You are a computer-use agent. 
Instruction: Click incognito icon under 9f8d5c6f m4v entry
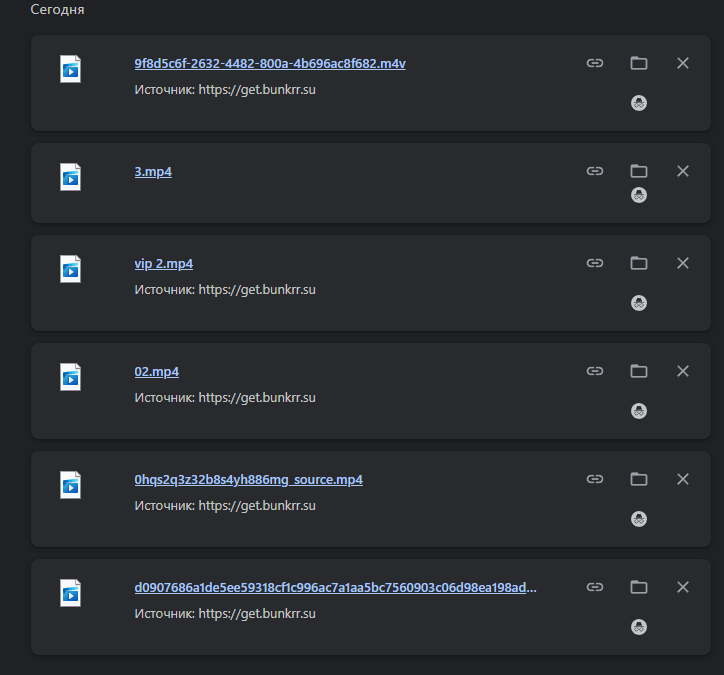(639, 103)
